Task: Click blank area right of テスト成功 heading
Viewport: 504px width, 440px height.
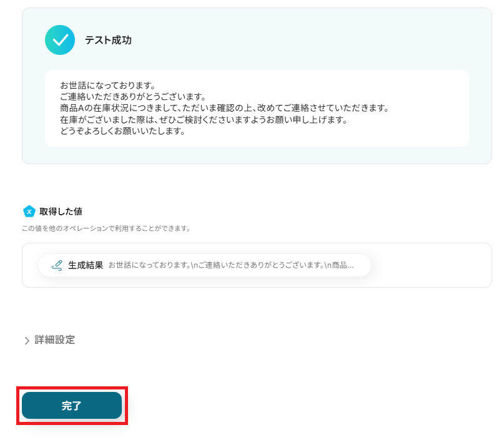Action: point(300,40)
